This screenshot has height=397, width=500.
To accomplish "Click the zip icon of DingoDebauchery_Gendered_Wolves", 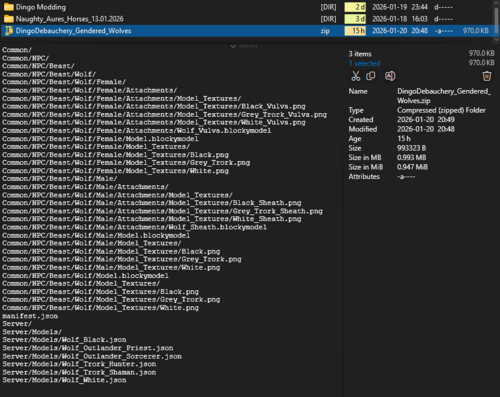I will 9,31.
